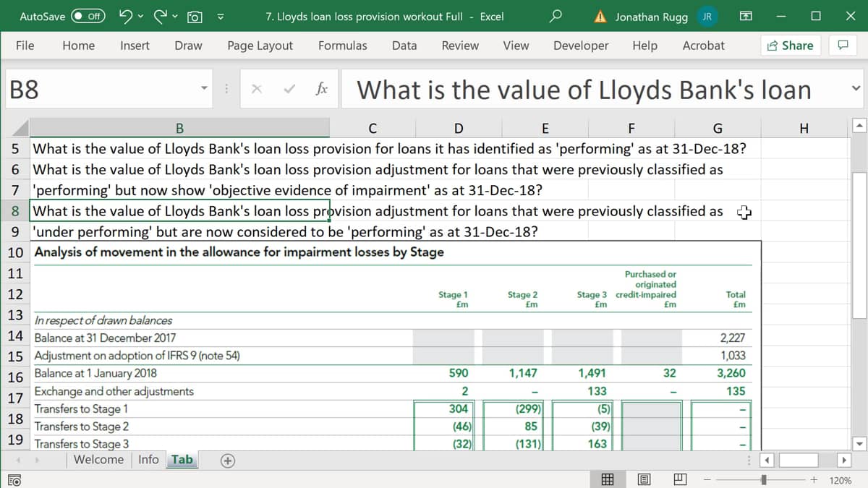Click the warning triangle icon beside Jonathan Rugg

tap(600, 17)
